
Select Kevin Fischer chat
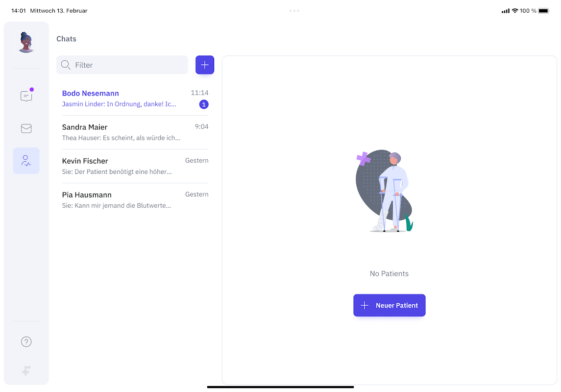coord(135,166)
